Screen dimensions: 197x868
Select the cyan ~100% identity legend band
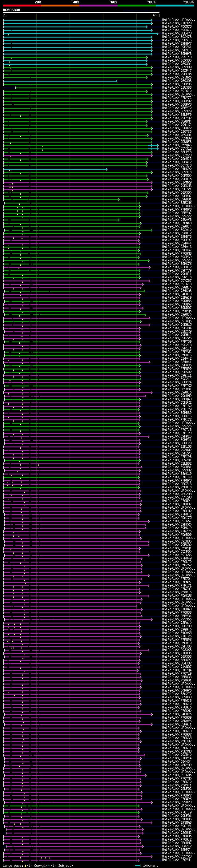coord(175,6)
